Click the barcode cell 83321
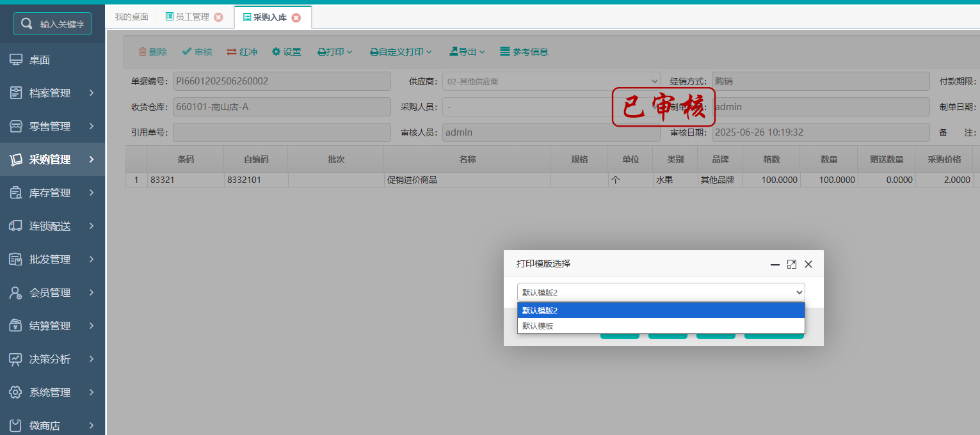Viewport: 980px width, 435px height. click(x=186, y=180)
